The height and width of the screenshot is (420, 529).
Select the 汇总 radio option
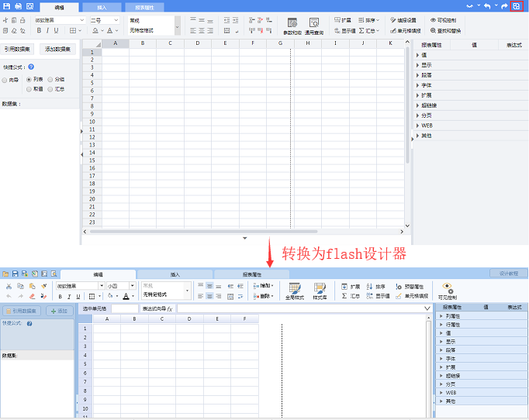pos(51,89)
